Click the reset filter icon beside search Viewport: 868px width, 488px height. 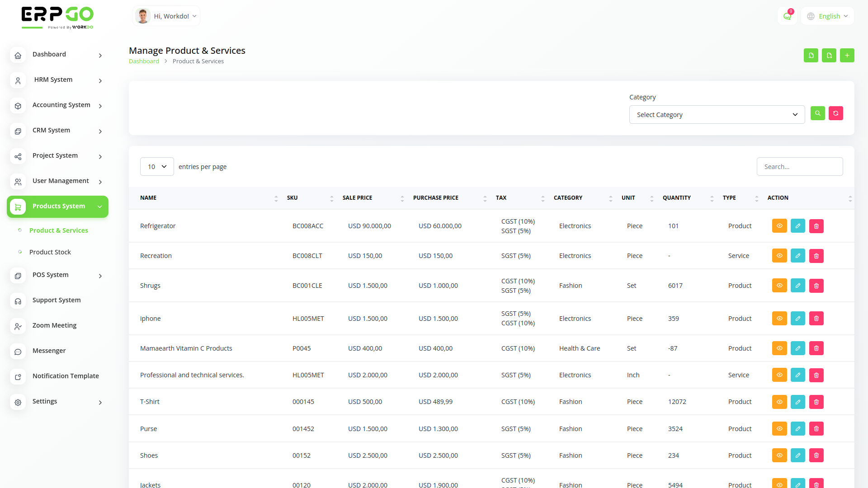tap(835, 113)
